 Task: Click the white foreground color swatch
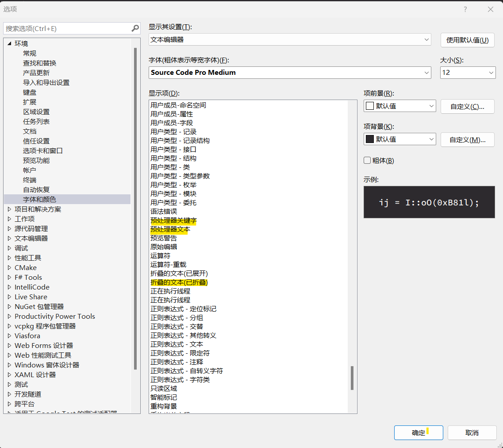(x=369, y=106)
